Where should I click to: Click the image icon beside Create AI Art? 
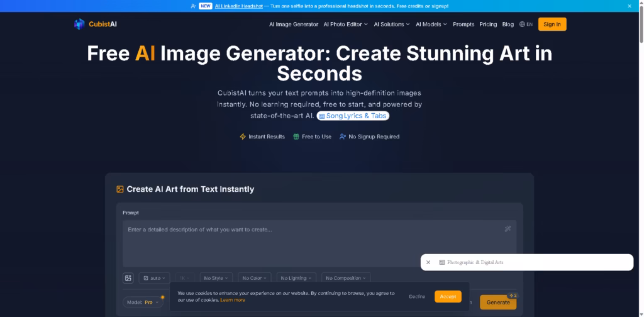(120, 189)
